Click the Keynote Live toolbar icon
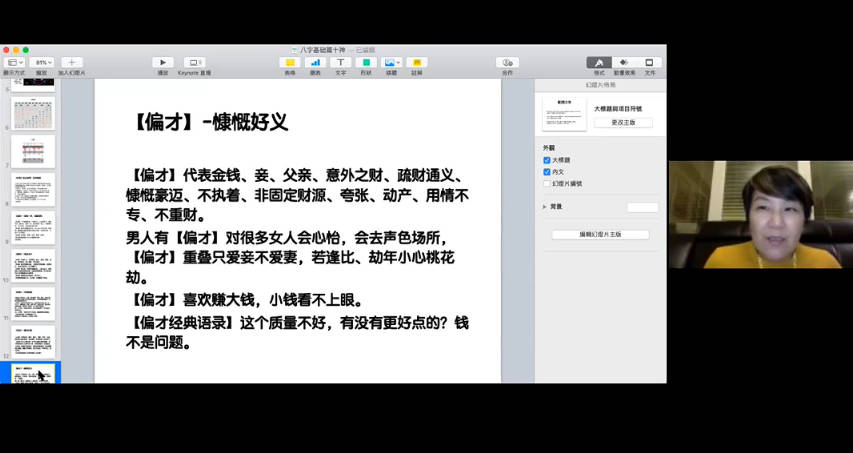The height and width of the screenshot is (453, 853). (x=194, y=62)
